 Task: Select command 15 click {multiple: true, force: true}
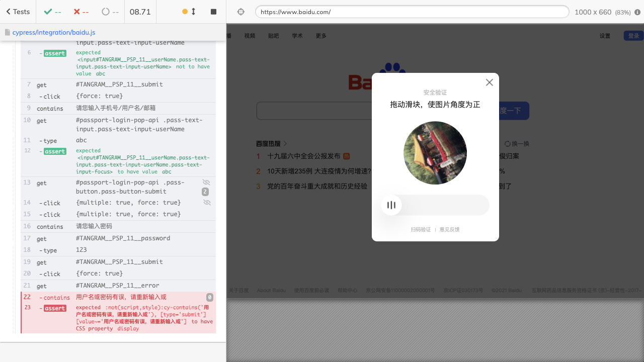click(118, 214)
